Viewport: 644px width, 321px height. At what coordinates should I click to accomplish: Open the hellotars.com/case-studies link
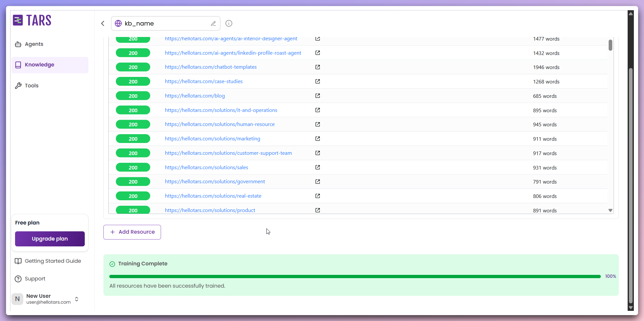(x=204, y=81)
